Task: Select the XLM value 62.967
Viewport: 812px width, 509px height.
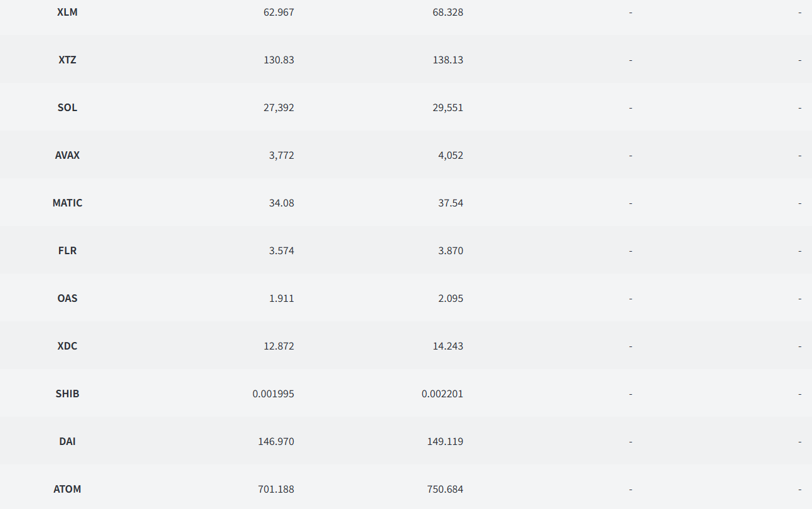Action: 279,12
